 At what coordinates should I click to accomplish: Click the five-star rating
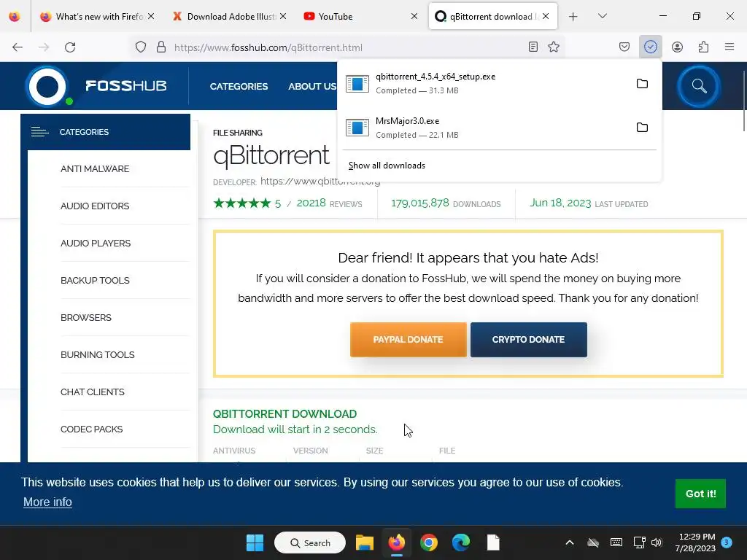point(242,203)
